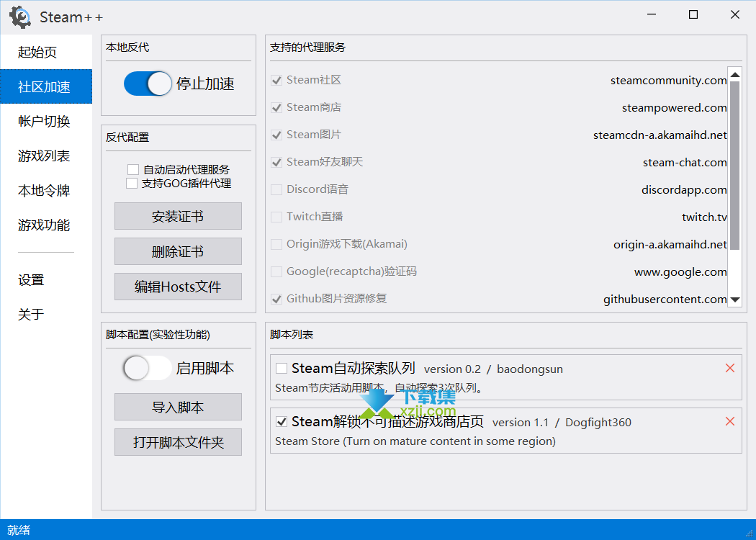The width and height of the screenshot is (756, 540).
Task: Click the discordapp.com domain text
Action: click(x=684, y=190)
